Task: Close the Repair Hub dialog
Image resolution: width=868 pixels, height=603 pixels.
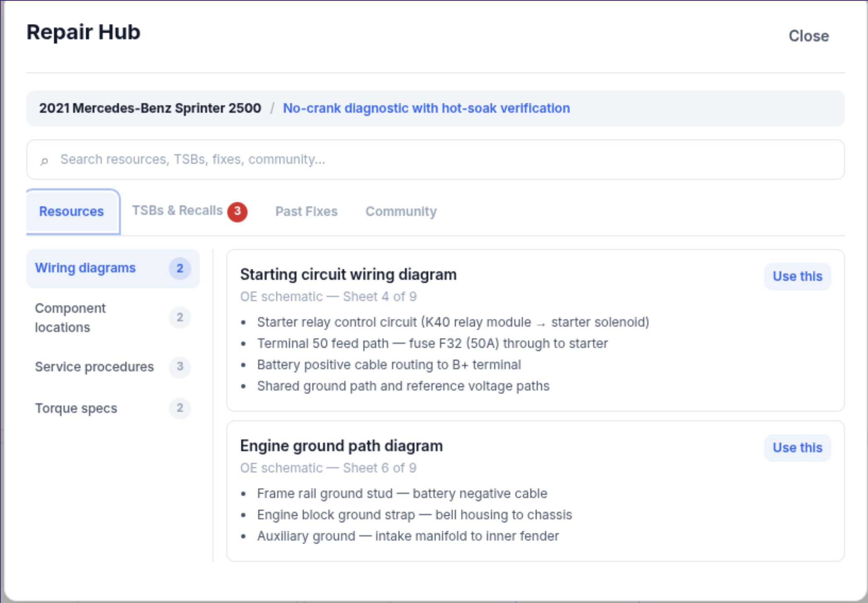Action: [808, 36]
